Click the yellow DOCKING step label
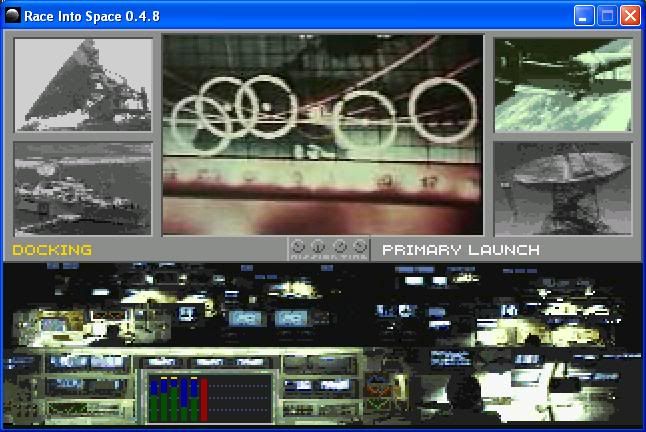 52,250
